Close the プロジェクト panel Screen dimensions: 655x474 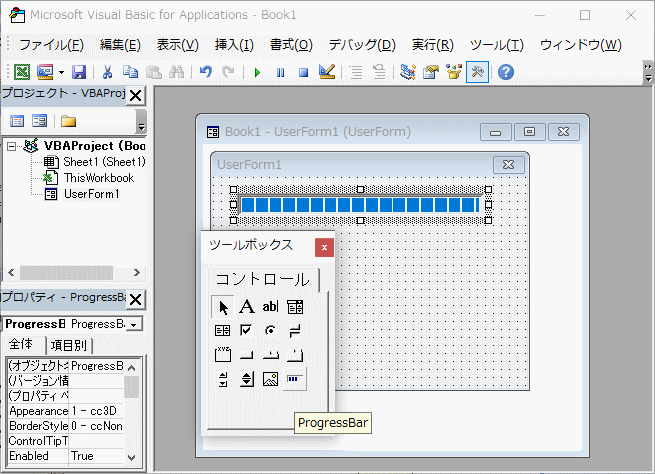pyautogui.click(x=136, y=96)
